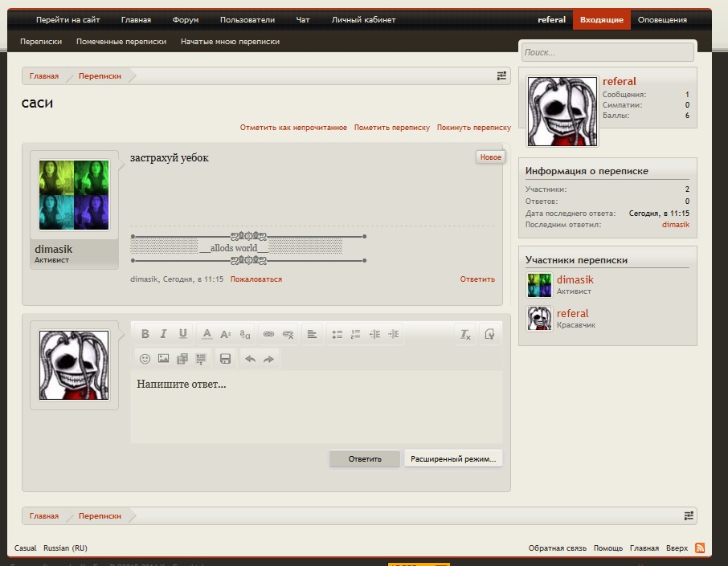Open the font family dropdown
Viewport: 728px width, 566px height.
[x=245, y=334]
